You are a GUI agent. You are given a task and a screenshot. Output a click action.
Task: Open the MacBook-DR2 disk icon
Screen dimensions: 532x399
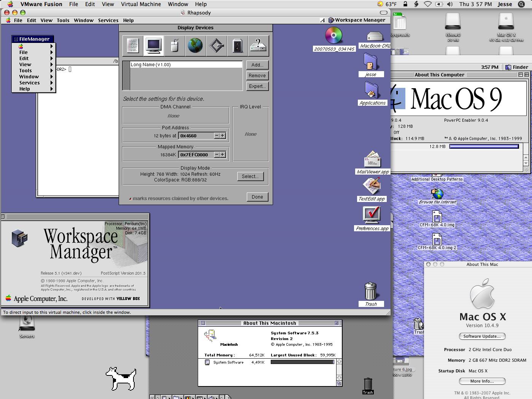pyautogui.click(x=375, y=37)
